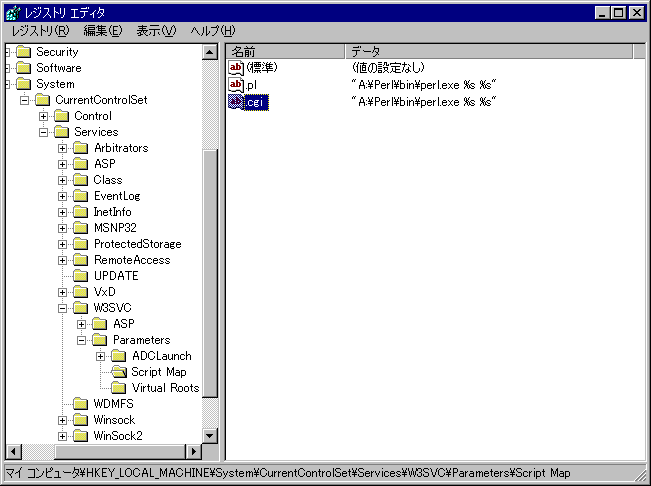Open the ヘルプ(H) menu
651x486 pixels.
click(x=213, y=31)
